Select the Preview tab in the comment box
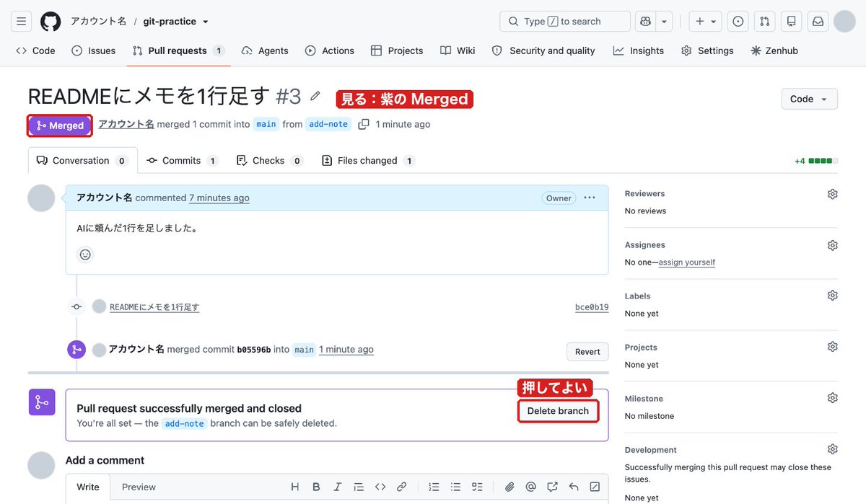Image resolution: width=866 pixels, height=504 pixels. [139, 487]
